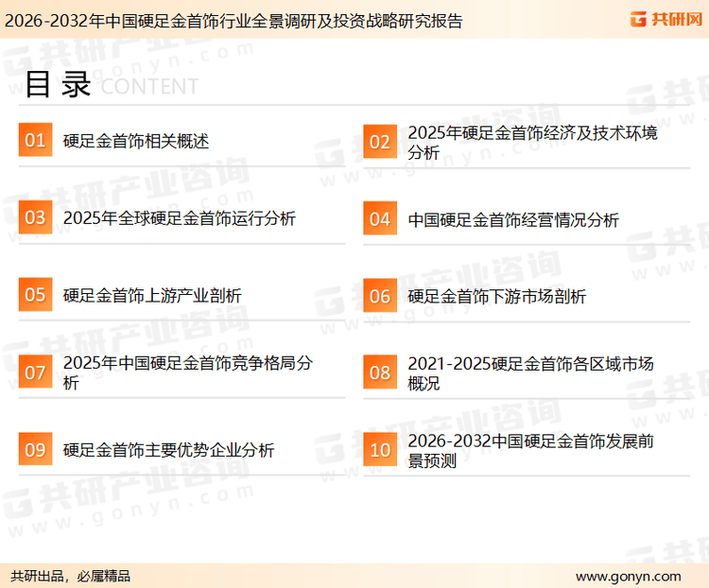Click the 共研网 logo in header
Image resolution: width=709 pixels, height=588 pixels.
[x=665, y=19]
